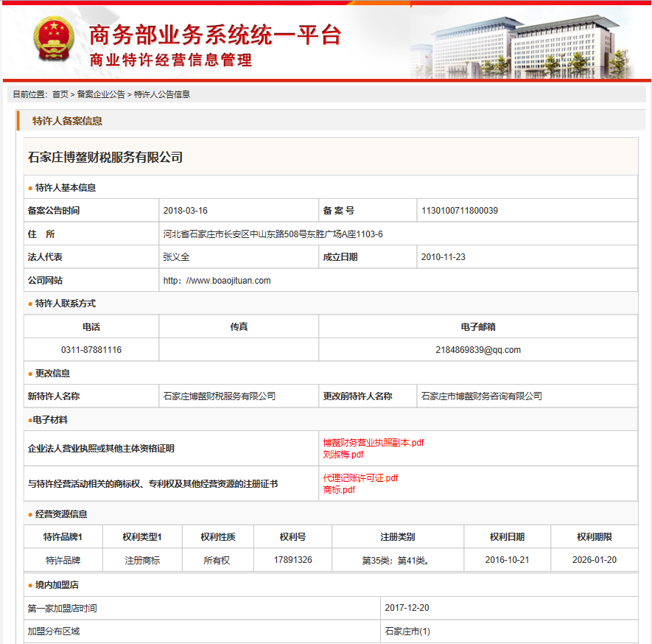Go to 首页 in the breadcrumb
The width and height of the screenshot is (652, 644).
pos(60,94)
